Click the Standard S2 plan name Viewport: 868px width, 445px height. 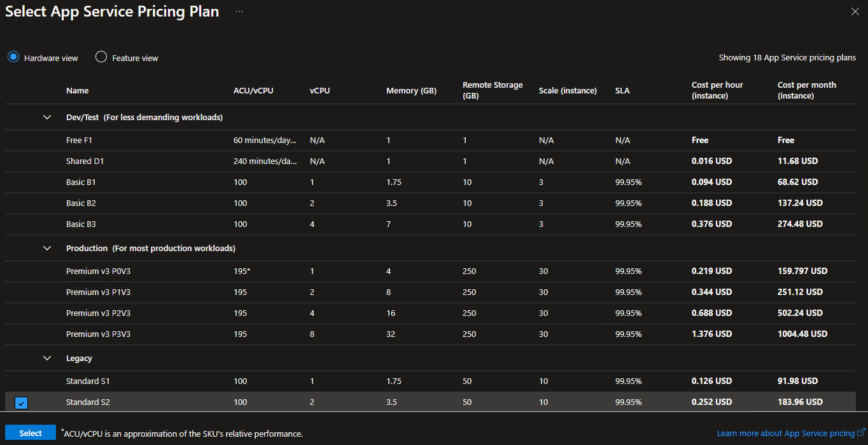[x=88, y=402]
